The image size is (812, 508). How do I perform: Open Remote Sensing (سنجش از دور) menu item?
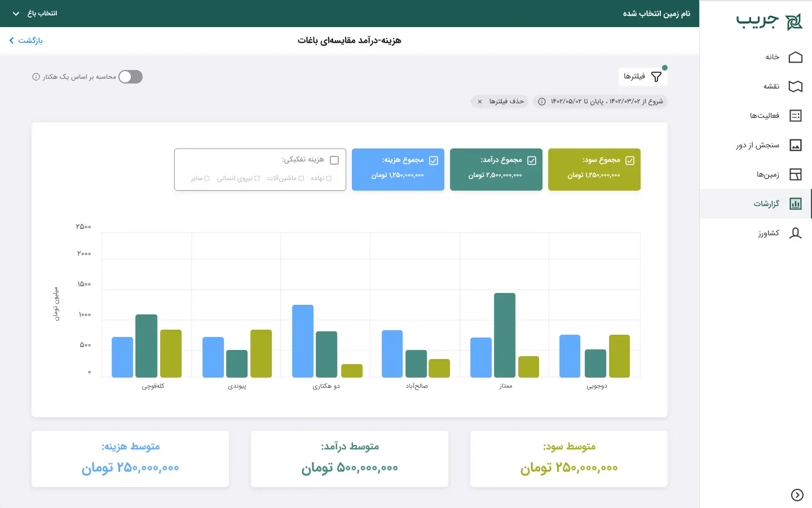756,145
